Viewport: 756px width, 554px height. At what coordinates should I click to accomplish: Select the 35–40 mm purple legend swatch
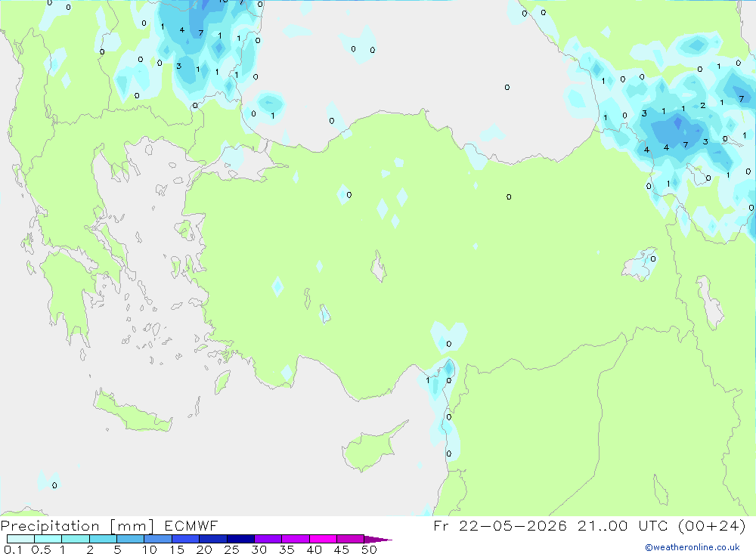(x=296, y=539)
